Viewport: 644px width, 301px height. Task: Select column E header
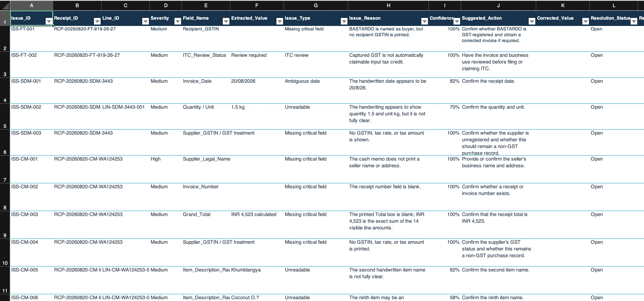[206, 6]
